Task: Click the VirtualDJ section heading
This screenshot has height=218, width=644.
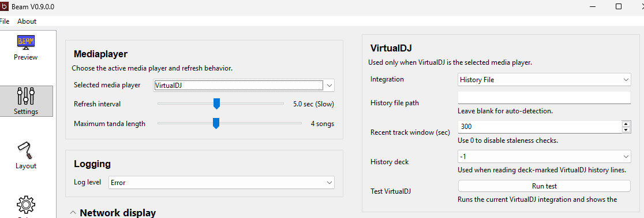Action: (391, 48)
